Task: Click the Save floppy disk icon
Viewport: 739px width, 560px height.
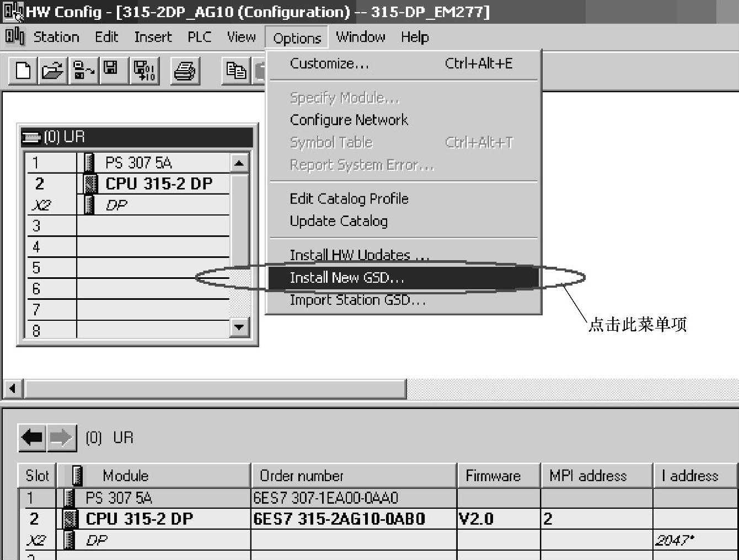Action: [112, 70]
